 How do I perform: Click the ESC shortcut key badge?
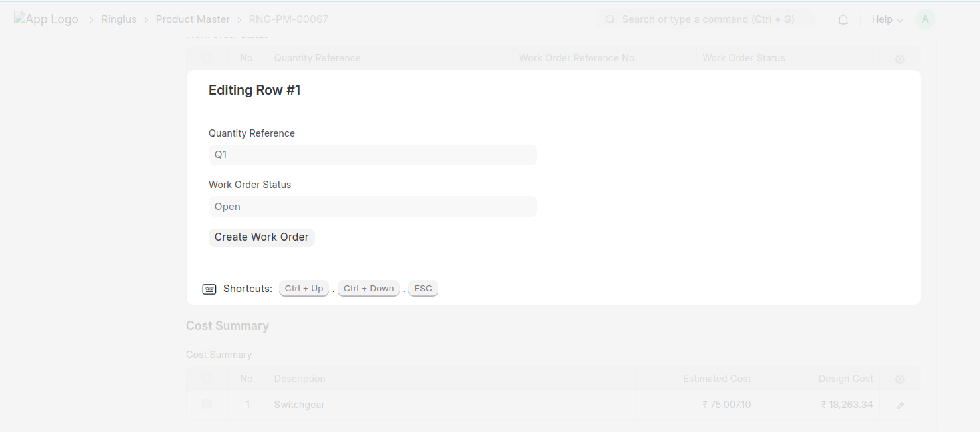click(x=423, y=289)
